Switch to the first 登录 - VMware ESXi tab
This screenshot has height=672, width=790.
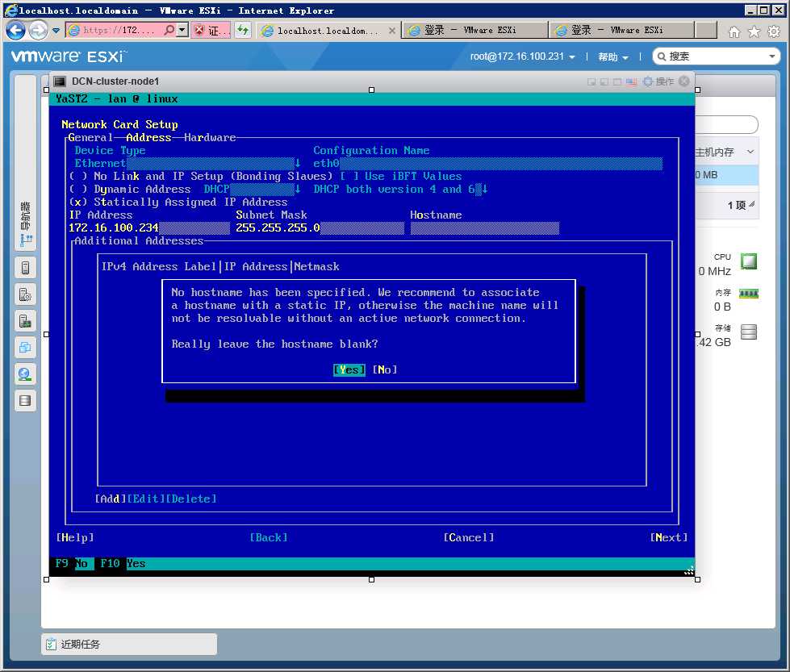tap(474, 30)
